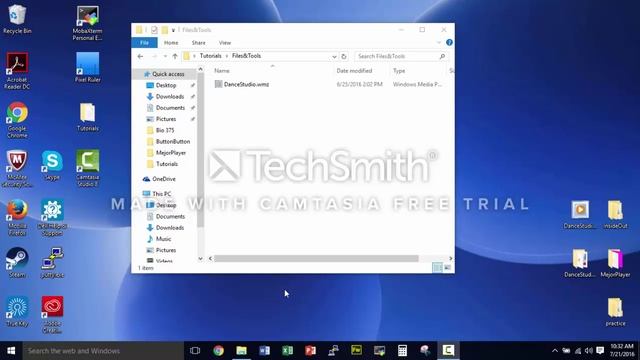This screenshot has width=640, height=360.
Task: Select Google Chrome desktop shortcut
Action: (17, 120)
